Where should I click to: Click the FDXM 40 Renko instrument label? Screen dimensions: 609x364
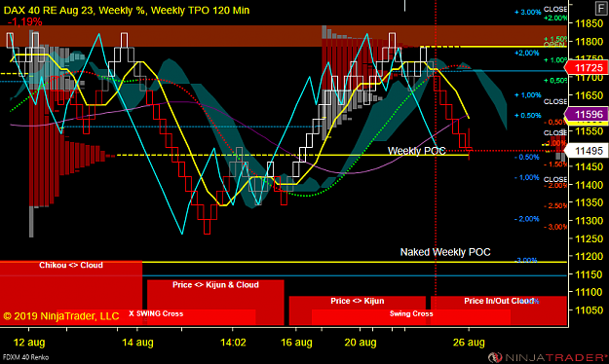(x=25, y=357)
